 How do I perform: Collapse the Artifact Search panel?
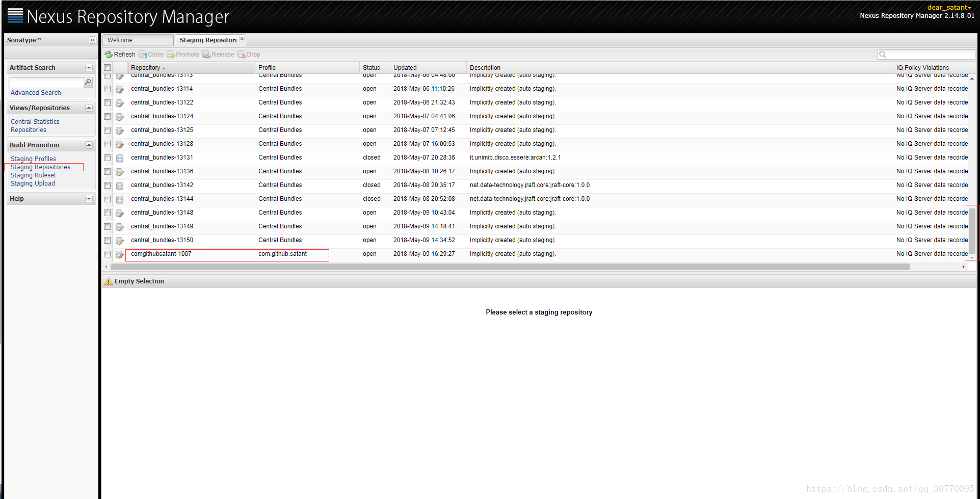coord(89,68)
